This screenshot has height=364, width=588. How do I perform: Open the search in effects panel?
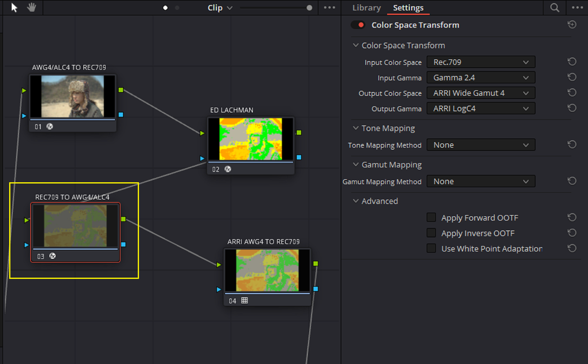click(555, 8)
